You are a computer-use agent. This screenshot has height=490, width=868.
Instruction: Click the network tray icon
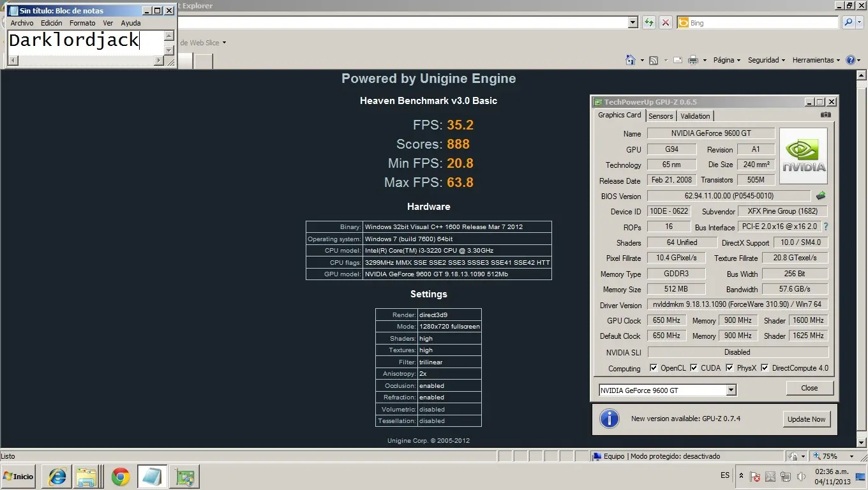pyautogui.click(x=786, y=477)
